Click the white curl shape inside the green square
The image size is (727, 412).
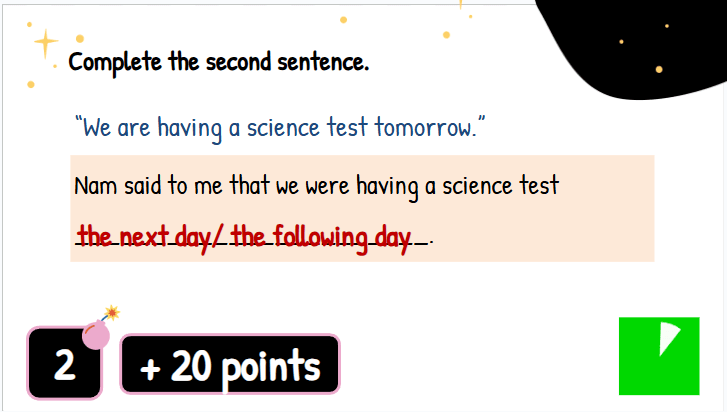(x=670, y=338)
